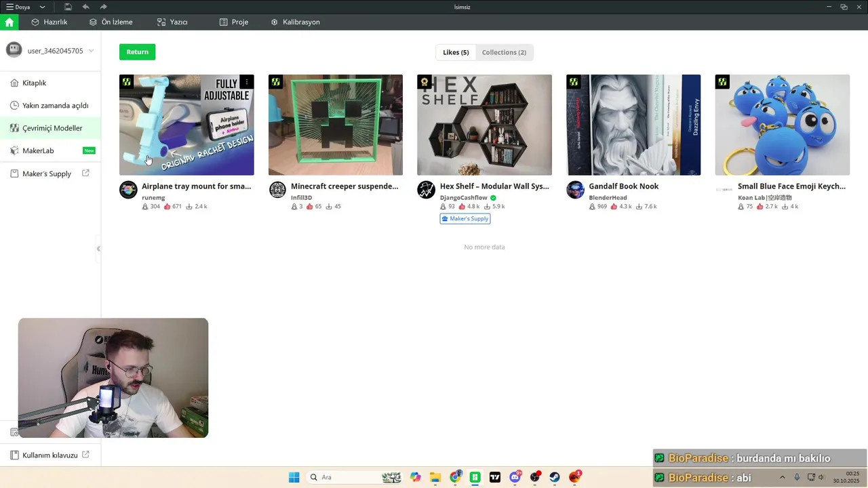Click the Gandalf Book Nook title
Image resolution: width=868 pixels, height=488 pixels.
tap(624, 186)
